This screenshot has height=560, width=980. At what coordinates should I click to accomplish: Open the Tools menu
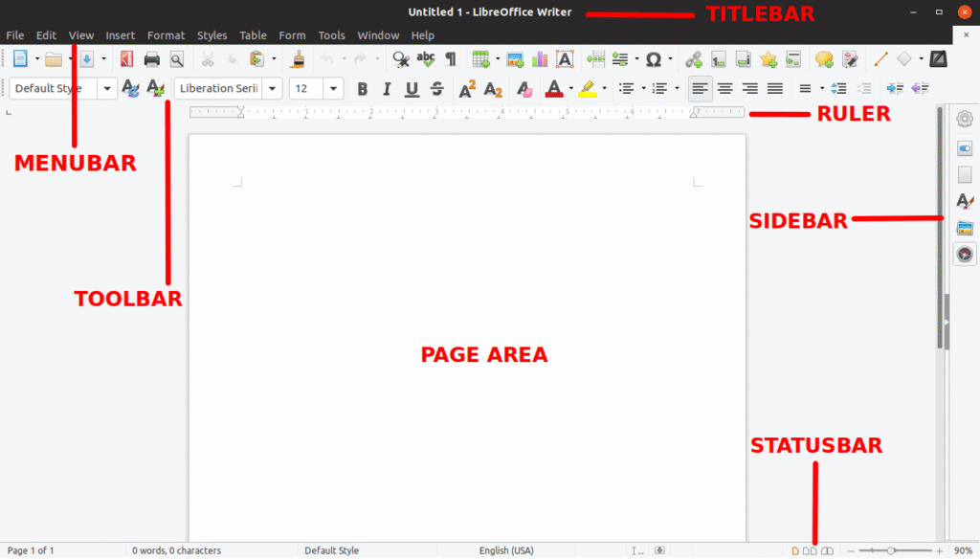click(x=331, y=35)
